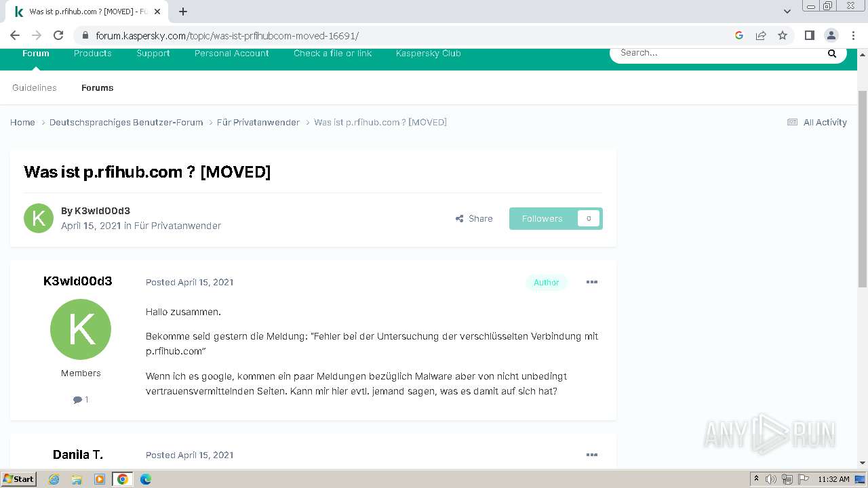Share this page via address bar icon
The image size is (868, 488).
click(x=761, y=35)
